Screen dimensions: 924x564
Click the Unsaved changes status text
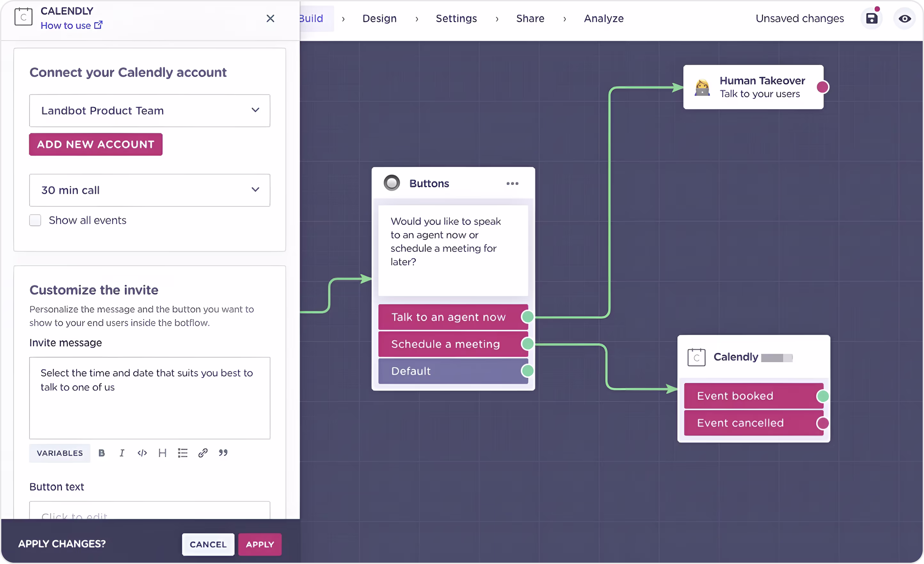(800, 18)
